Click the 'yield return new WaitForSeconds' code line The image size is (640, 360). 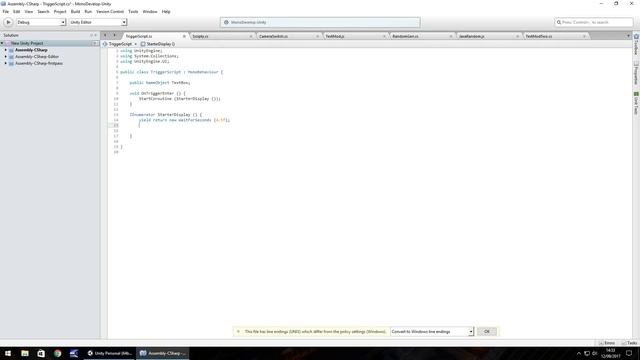(184, 120)
